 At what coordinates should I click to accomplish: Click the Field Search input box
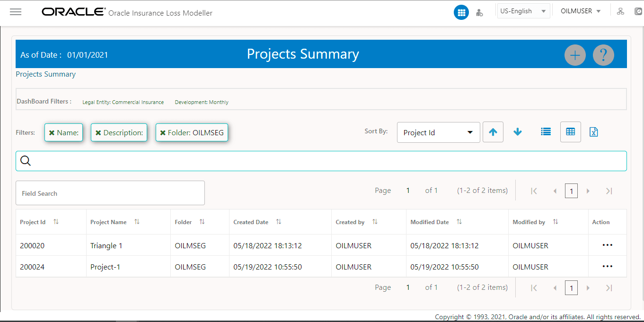[x=110, y=193]
